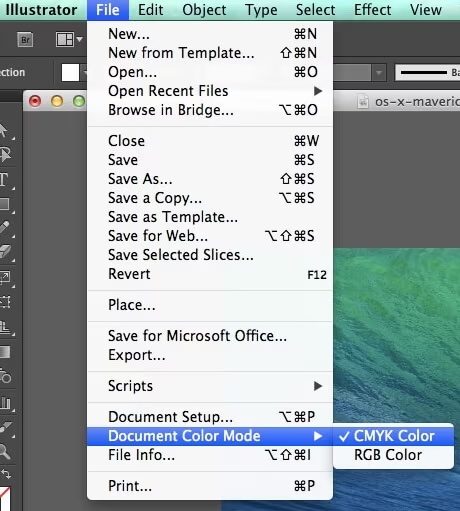Select the Eraser tool
Screen dimensions: 460x511
pos(5,251)
